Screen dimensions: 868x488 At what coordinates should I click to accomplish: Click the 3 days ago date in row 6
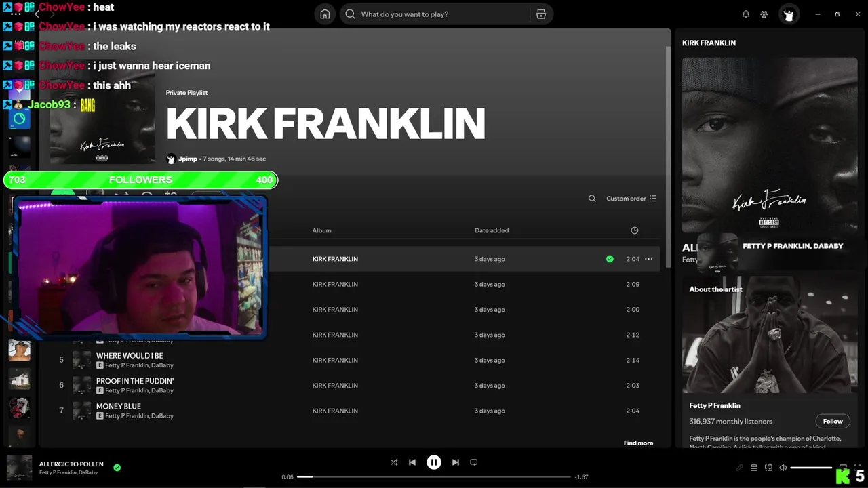pyautogui.click(x=490, y=386)
